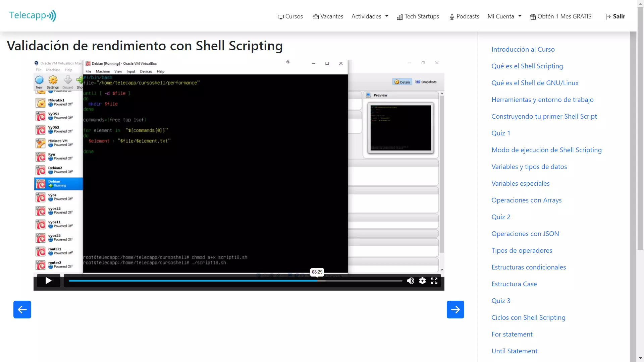This screenshot has width=644, height=362.
Task: Open the Cursos menu item
Action: coord(290,16)
